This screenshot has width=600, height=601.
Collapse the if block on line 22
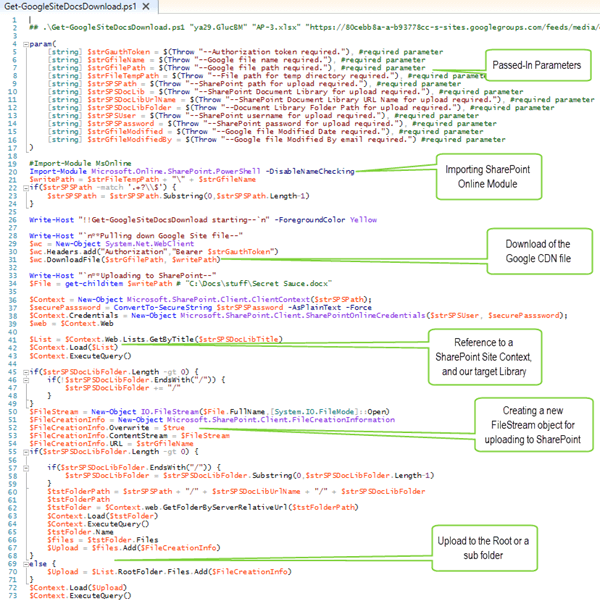[23, 187]
